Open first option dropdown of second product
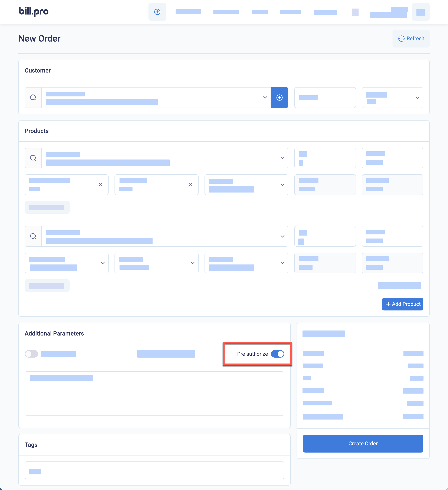448x490 pixels. click(67, 263)
